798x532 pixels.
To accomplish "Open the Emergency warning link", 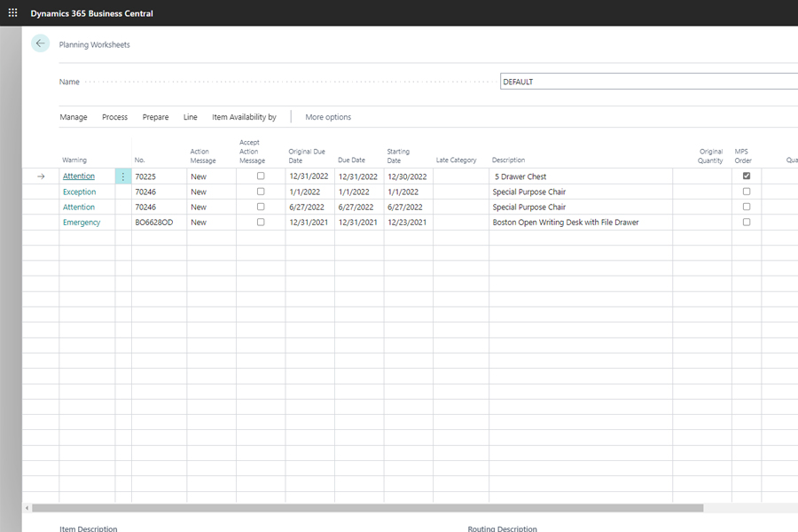I will coord(82,223).
